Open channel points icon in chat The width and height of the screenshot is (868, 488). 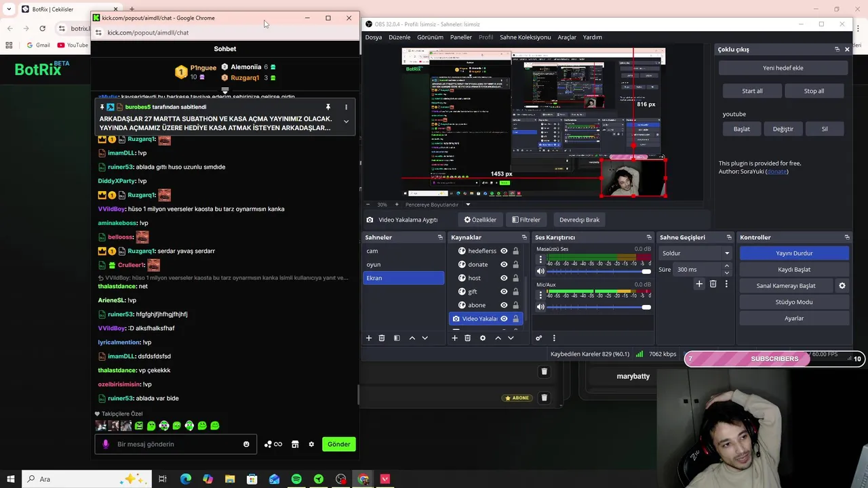coord(273,444)
